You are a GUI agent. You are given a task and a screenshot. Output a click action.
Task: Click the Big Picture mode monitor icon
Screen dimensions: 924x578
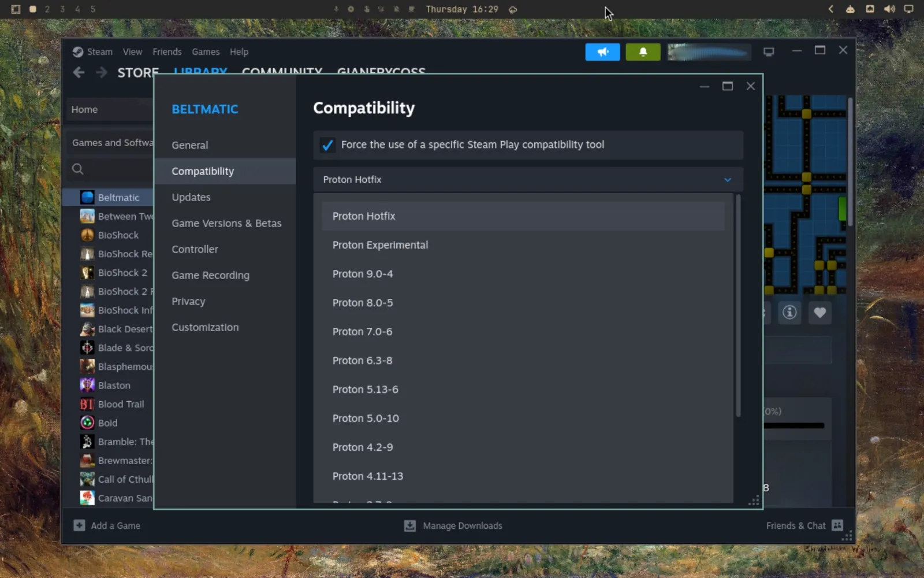click(x=769, y=52)
